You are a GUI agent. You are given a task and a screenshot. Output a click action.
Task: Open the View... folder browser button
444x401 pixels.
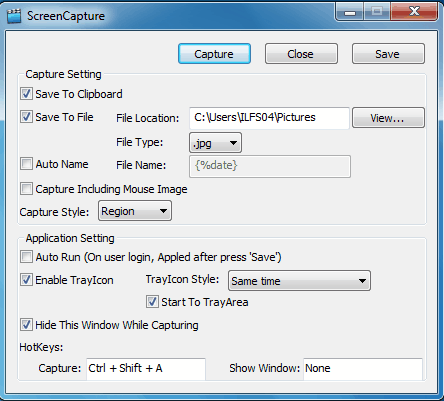click(388, 118)
